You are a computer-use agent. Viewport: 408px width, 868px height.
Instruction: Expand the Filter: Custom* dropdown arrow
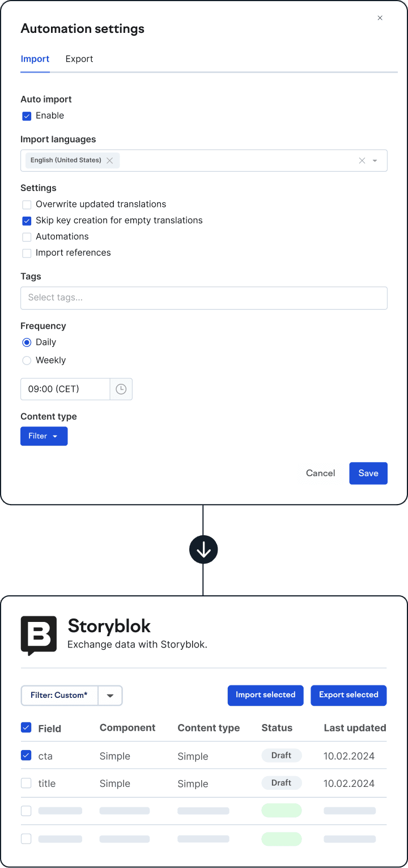pyautogui.click(x=110, y=696)
